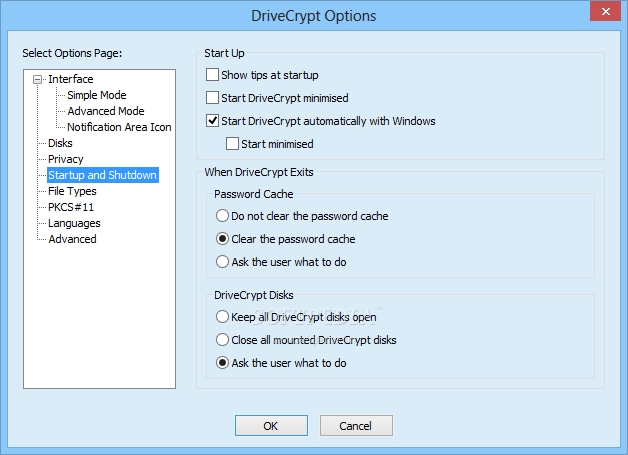Tick the indented Start minimised checkbox
Image resolution: width=628 pixels, height=455 pixels.
pyautogui.click(x=232, y=144)
